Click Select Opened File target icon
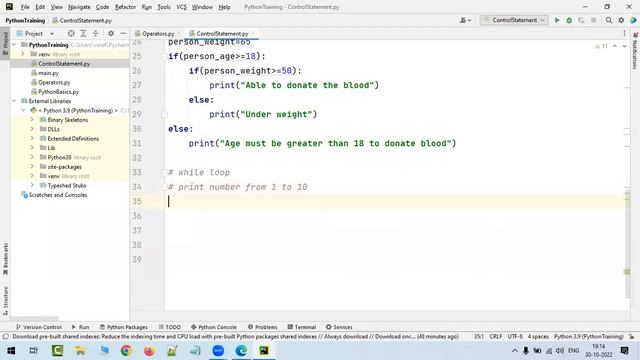640x360 pixels. pos(71,33)
